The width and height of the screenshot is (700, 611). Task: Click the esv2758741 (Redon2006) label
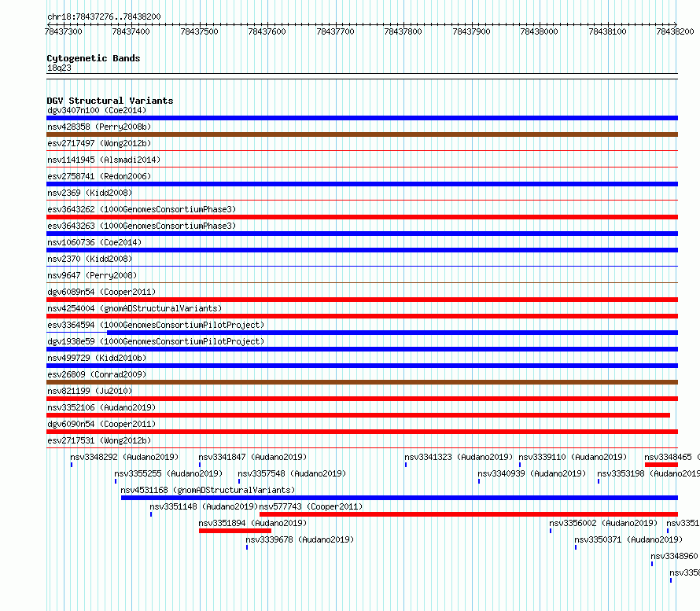99,176
